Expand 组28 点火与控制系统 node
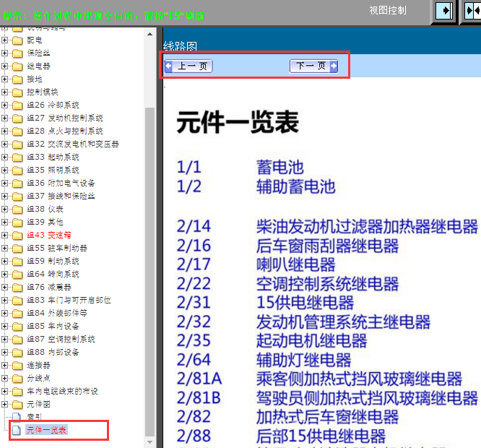 (4, 131)
